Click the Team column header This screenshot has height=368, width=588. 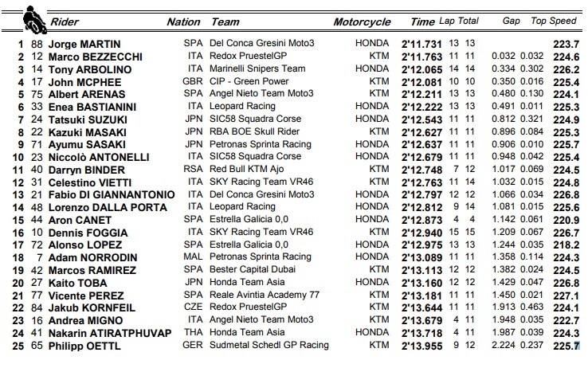(225, 22)
